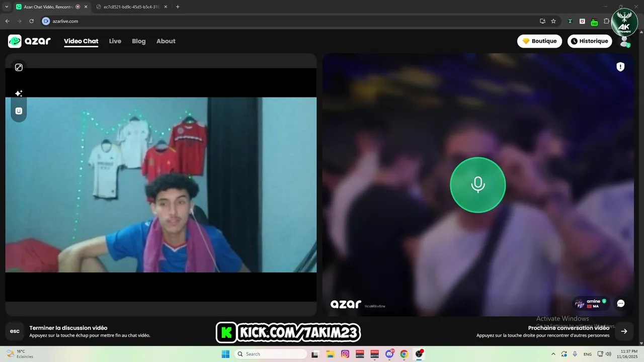Click the camera permission icon in address bar
644x362 pixels.
[46, 21]
